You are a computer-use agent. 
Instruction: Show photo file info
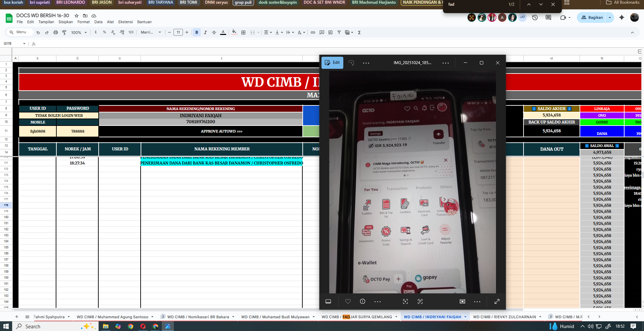362,301
